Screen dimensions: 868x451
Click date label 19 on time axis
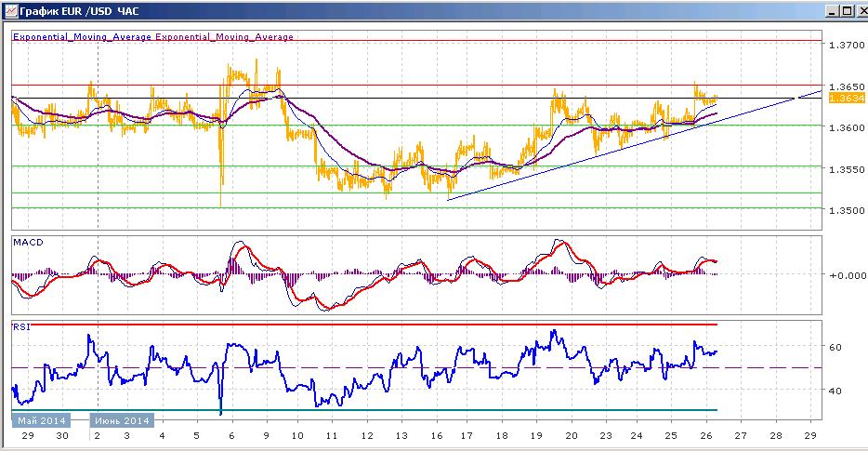536,435
